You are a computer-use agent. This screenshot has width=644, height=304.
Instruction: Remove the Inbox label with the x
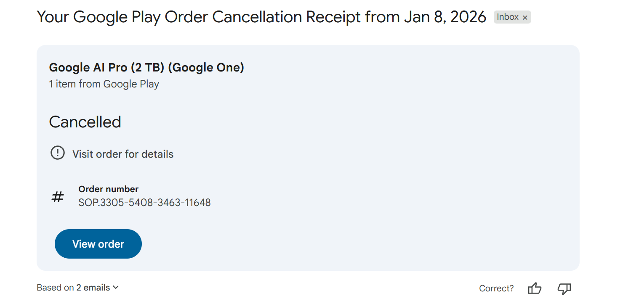pyautogui.click(x=525, y=18)
